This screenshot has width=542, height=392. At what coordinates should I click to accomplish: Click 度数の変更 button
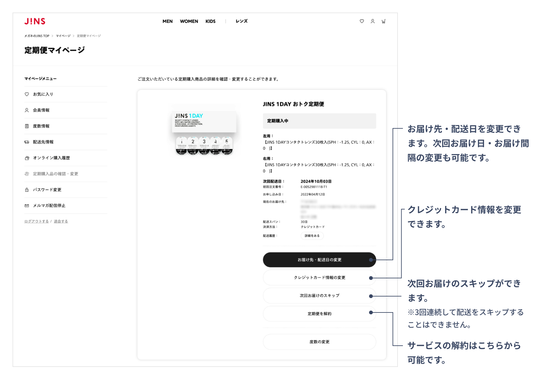point(319,342)
